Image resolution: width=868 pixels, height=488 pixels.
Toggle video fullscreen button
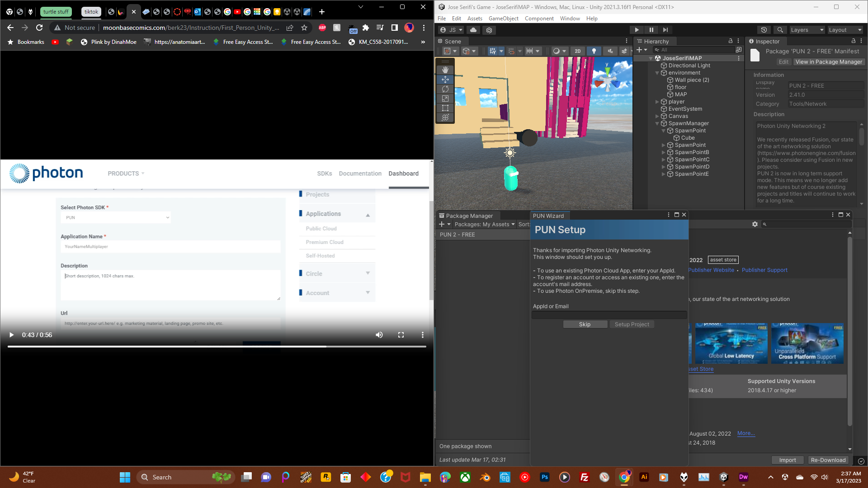(401, 335)
